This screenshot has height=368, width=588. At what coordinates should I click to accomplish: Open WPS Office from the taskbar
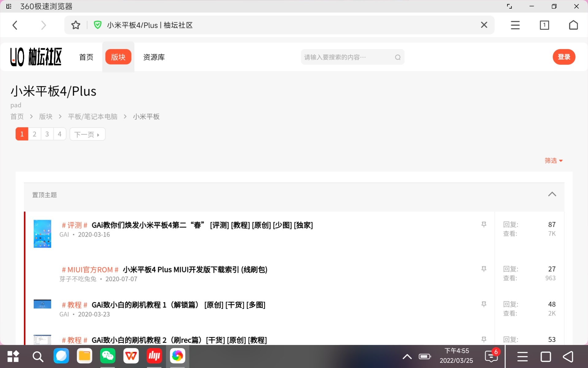click(131, 356)
